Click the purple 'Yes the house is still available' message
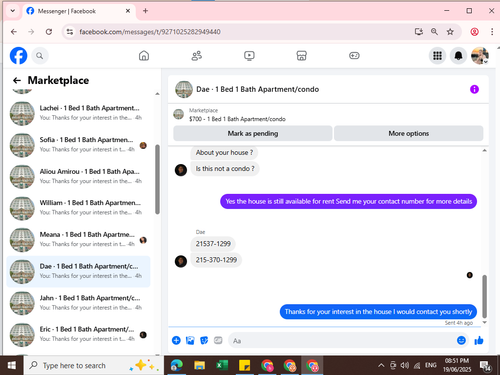The image size is (500, 375). pyautogui.click(x=349, y=201)
